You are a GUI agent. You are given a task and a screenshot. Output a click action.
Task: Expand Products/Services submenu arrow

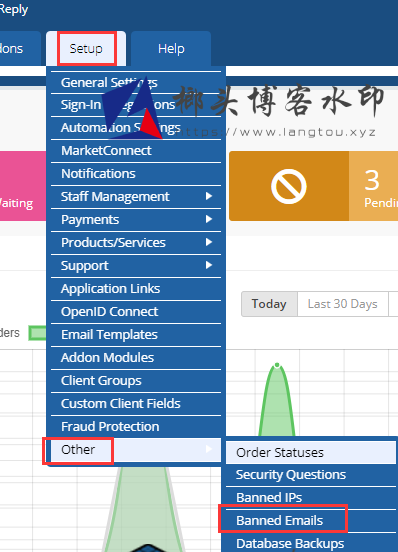tap(209, 242)
